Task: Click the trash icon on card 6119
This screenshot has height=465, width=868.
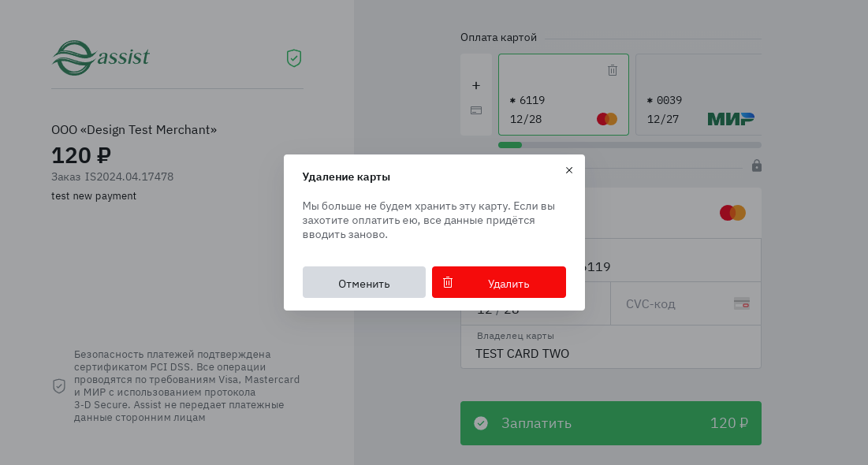Action: [x=613, y=70]
